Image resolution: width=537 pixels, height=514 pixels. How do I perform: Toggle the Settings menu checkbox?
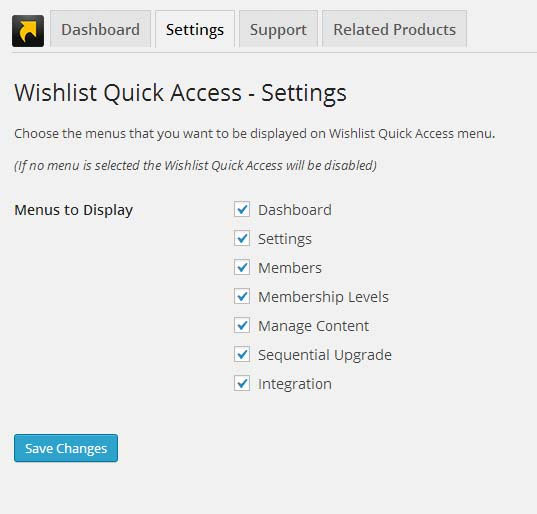pyautogui.click(x=242, y=238)
